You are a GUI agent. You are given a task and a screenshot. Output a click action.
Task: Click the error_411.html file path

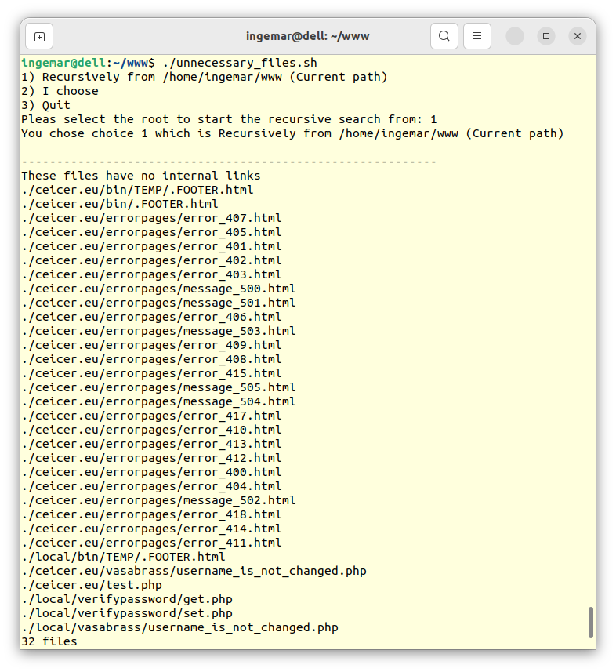pyautogui.click(x=151, y=543)
